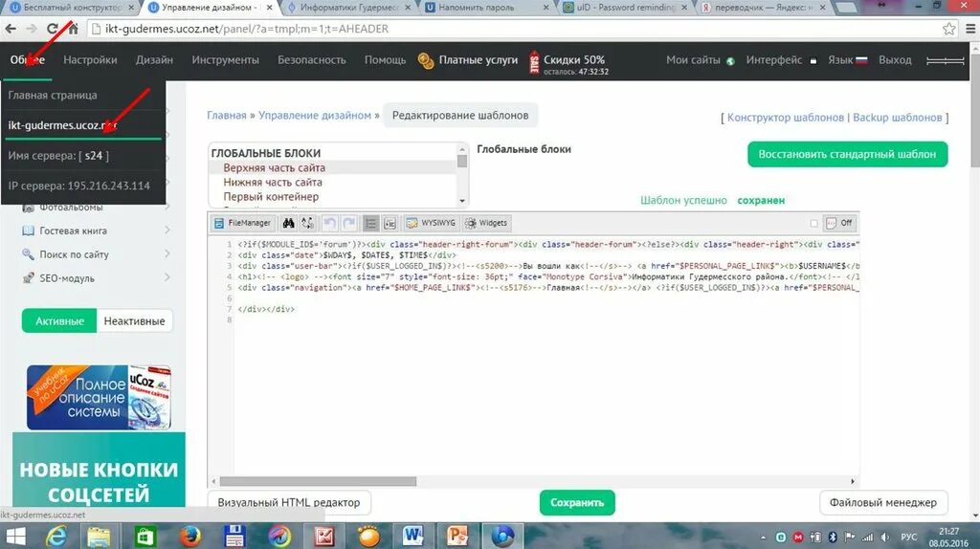Click the ruler icon in top bar
Screen dimensions: 980x549
point(945,60)
